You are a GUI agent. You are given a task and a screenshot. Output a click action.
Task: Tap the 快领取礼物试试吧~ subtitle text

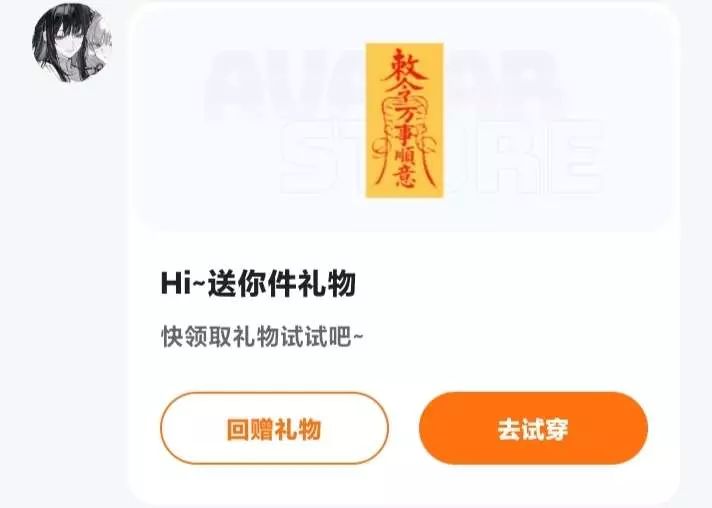262,336
